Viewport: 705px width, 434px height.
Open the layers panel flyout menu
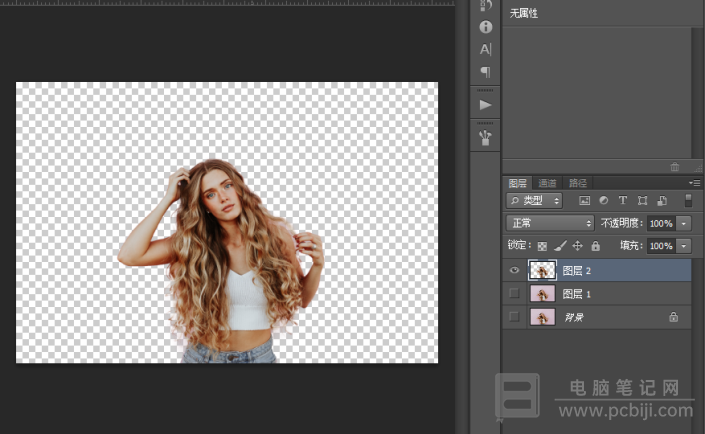[694, 183]
